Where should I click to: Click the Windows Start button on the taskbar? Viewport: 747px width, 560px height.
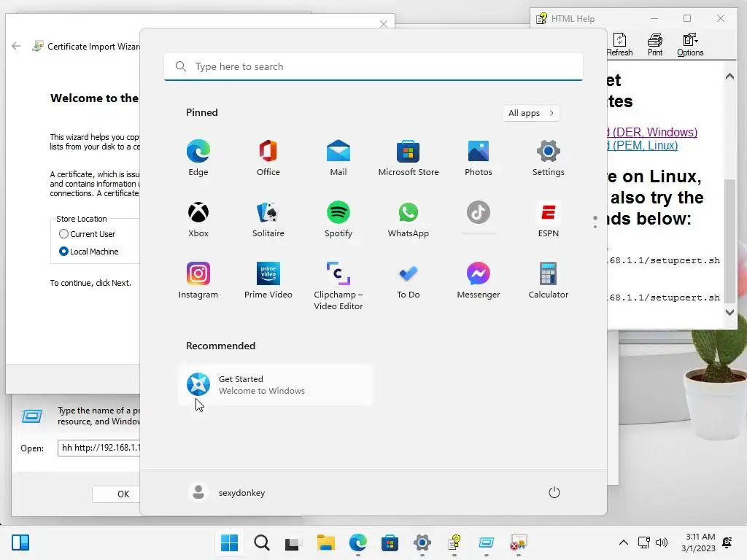230,542
